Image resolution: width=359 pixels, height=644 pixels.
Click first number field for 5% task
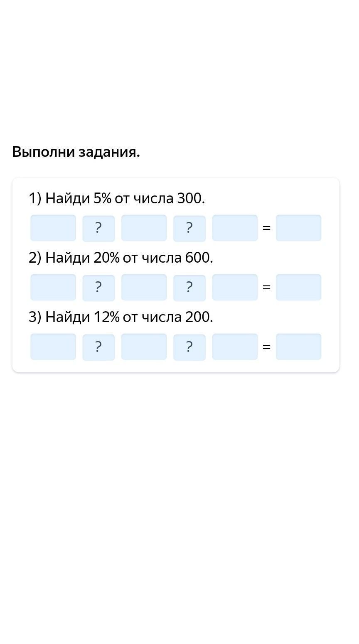[53, 228]
